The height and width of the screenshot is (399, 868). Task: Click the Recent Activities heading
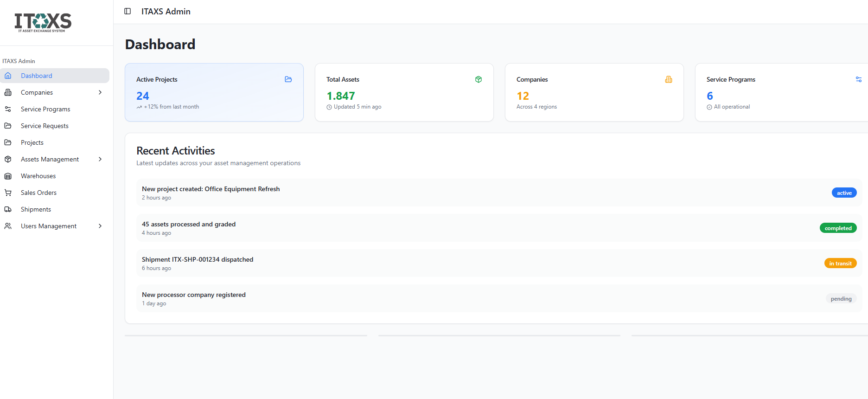[176, 151]
